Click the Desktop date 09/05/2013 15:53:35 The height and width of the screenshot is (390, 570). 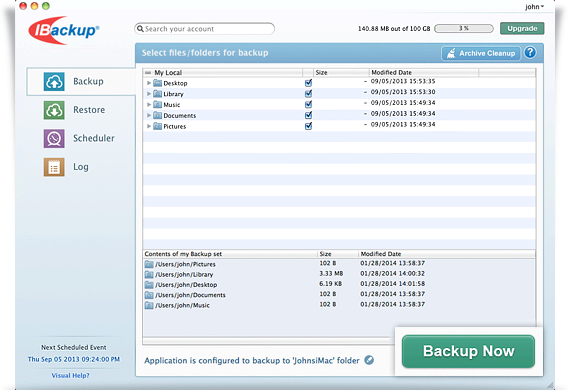tap(403, 81)
